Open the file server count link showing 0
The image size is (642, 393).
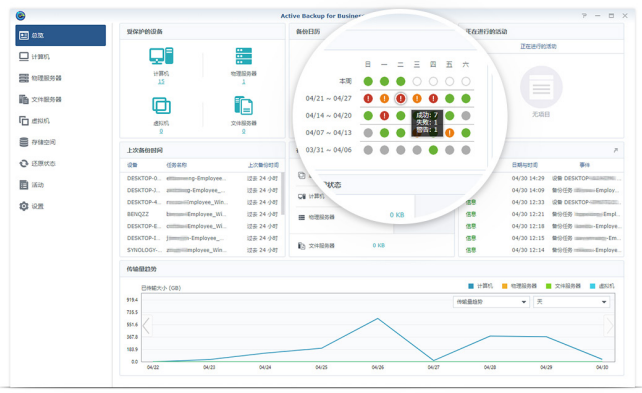coord(244,131)
